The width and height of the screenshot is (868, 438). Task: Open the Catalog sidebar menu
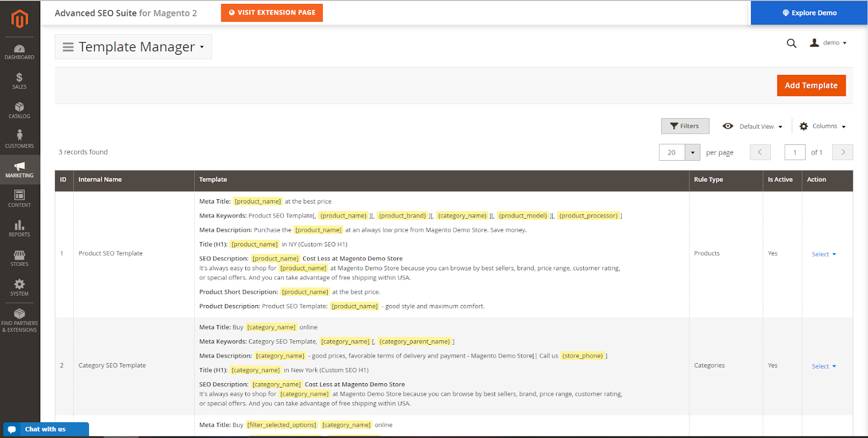[20, 111]
